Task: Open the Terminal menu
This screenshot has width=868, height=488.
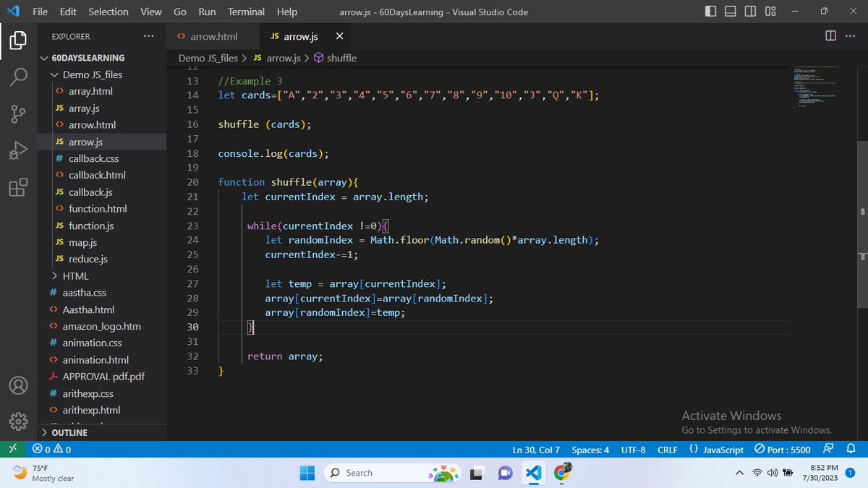Action: (246, 12)
